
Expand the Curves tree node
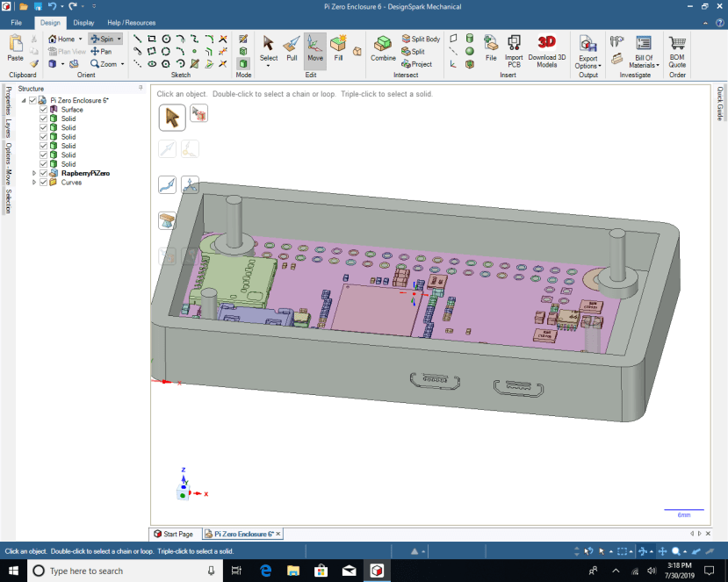click(34, 183)
